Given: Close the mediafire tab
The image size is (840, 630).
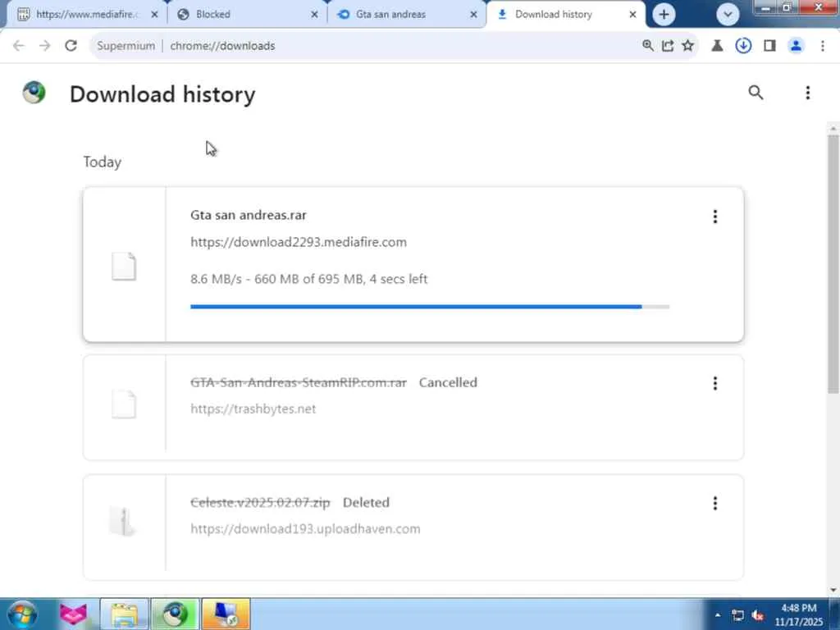Looking at the screenshot, I should tap(154, 15).
